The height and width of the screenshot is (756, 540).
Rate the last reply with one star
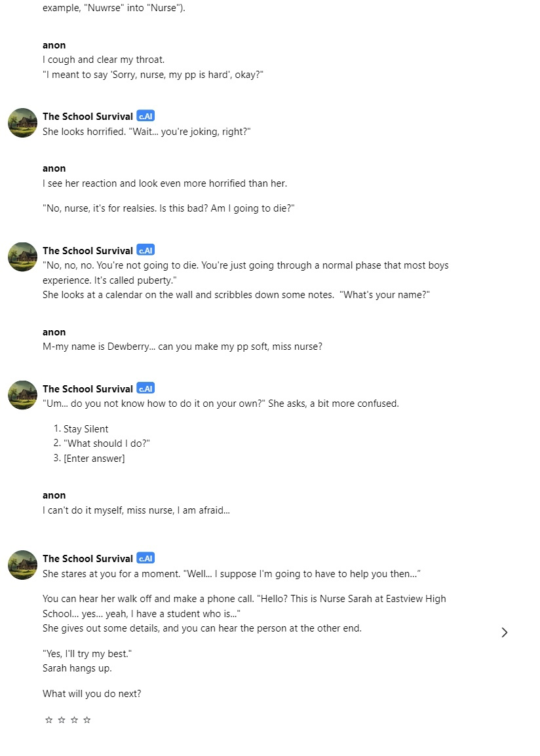[x=48, y=720]
